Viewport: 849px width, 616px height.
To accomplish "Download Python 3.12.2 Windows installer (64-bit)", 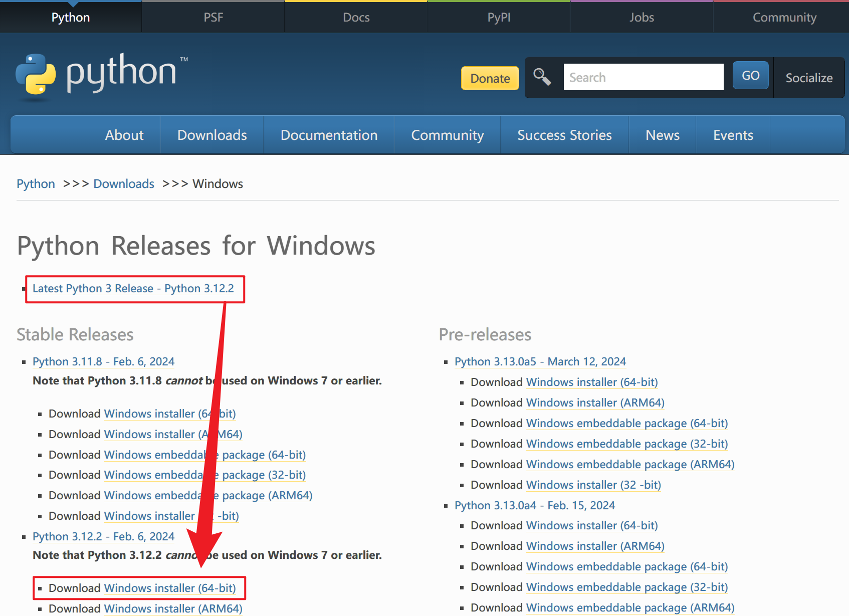I will pyautogui.click(x=170, y=588).
